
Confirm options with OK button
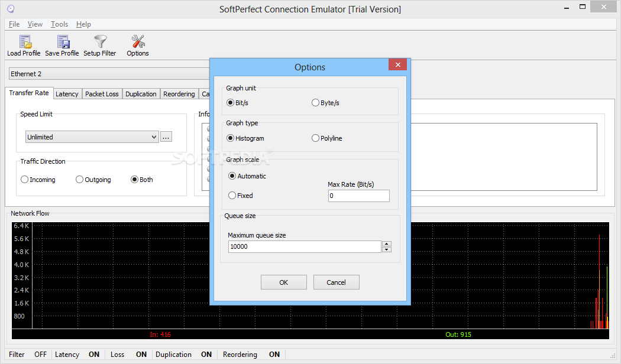click(x=283, y=282)
